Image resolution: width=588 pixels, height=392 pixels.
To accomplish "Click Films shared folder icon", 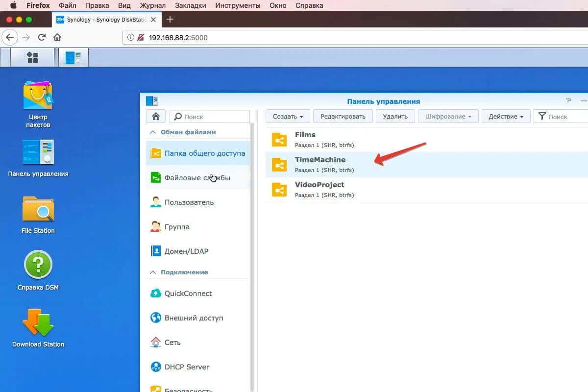I will (279, 140).
